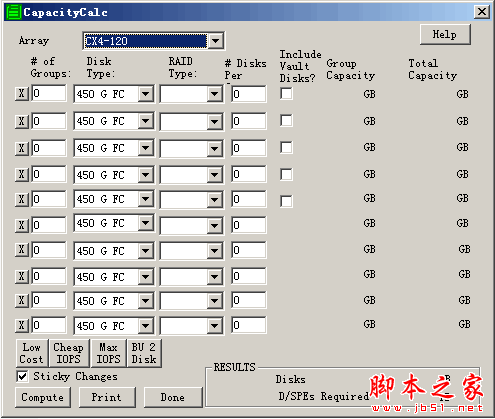Clear the third row with its X button
Screen dimensions: 495x419
pos(22,148)
